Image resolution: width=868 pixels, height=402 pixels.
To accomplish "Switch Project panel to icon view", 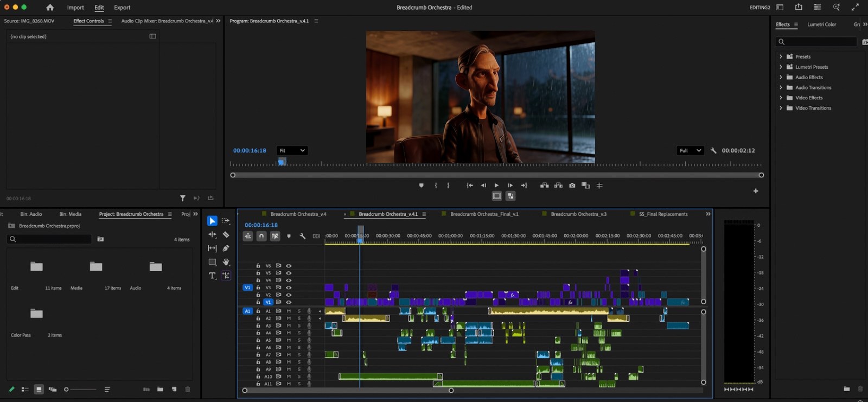I will (39, 389).
